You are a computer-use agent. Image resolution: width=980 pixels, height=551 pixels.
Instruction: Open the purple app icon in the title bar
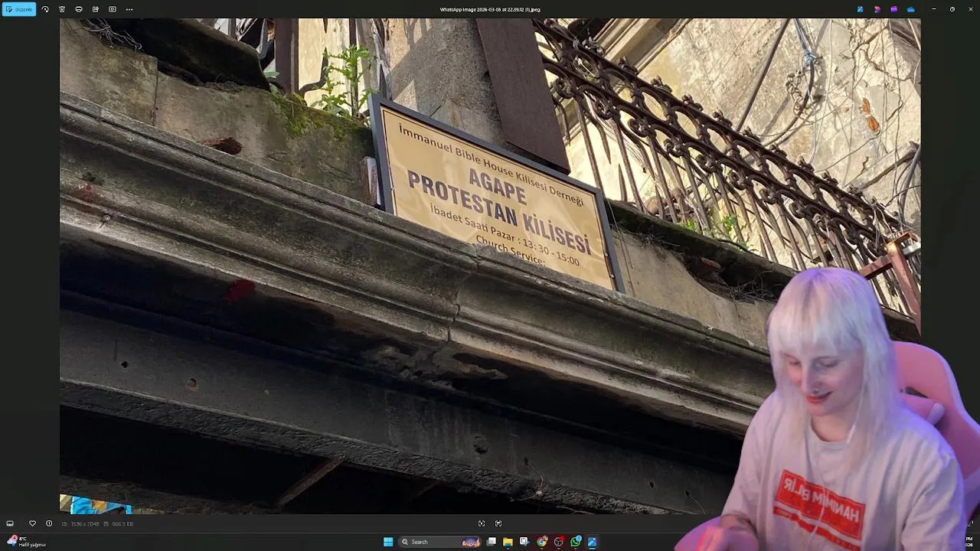[893, 9]
